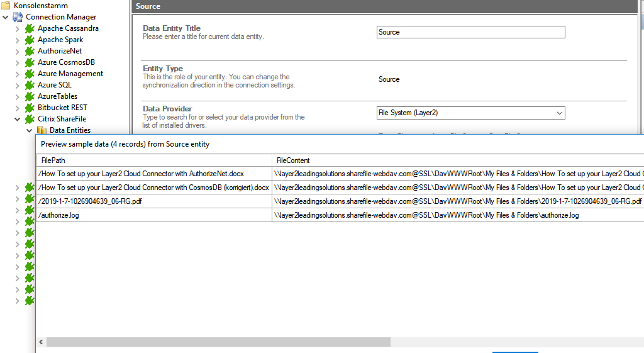Click the Connection Manager icon
This screenshot has height=353, width=644.
point(18,17)
